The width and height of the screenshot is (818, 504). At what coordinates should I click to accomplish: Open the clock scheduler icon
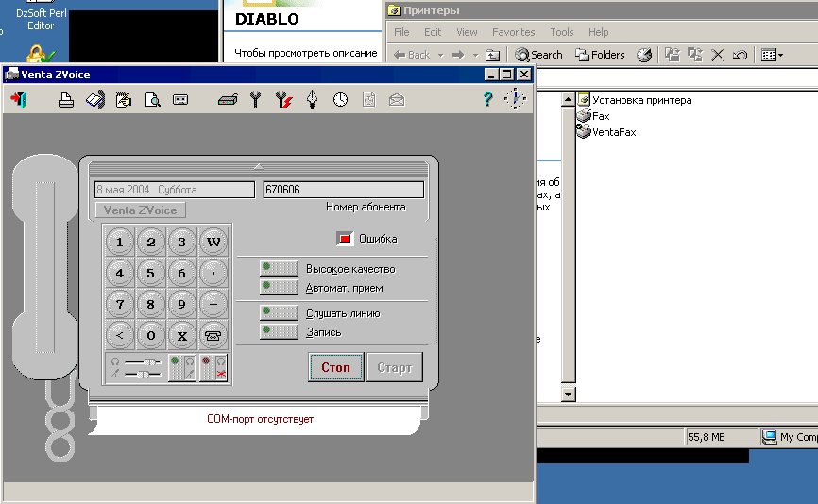click(340, 99)
